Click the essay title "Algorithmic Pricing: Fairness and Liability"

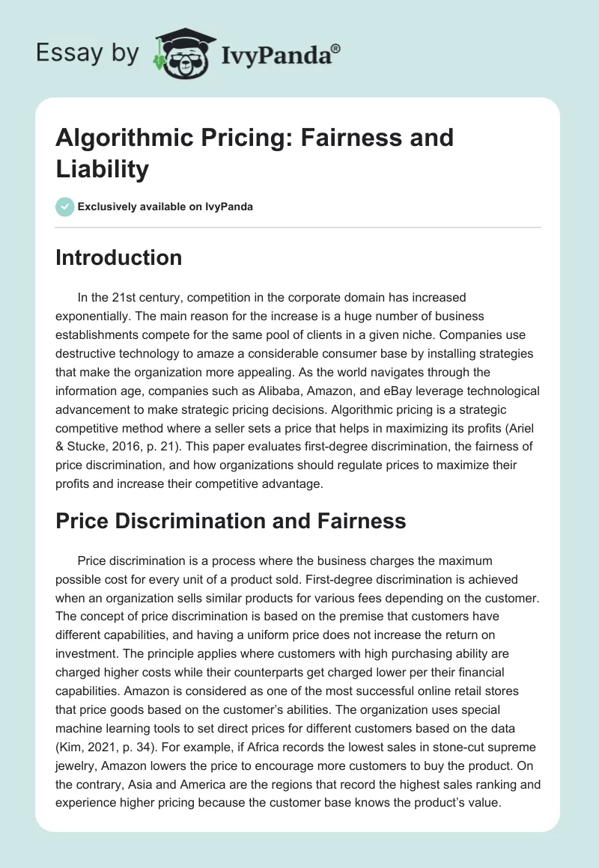(x=255, y=153)
